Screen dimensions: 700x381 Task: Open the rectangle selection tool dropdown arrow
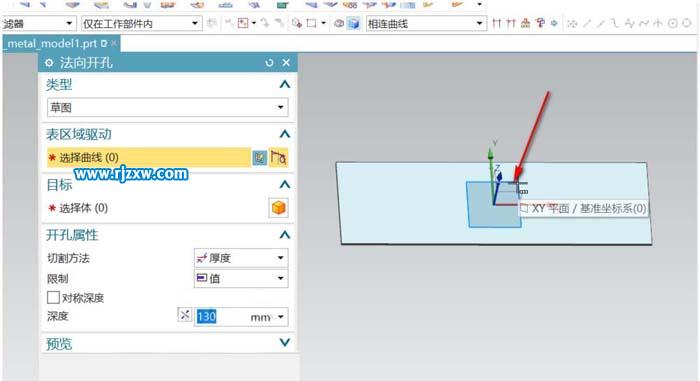(x=323, y=23)
